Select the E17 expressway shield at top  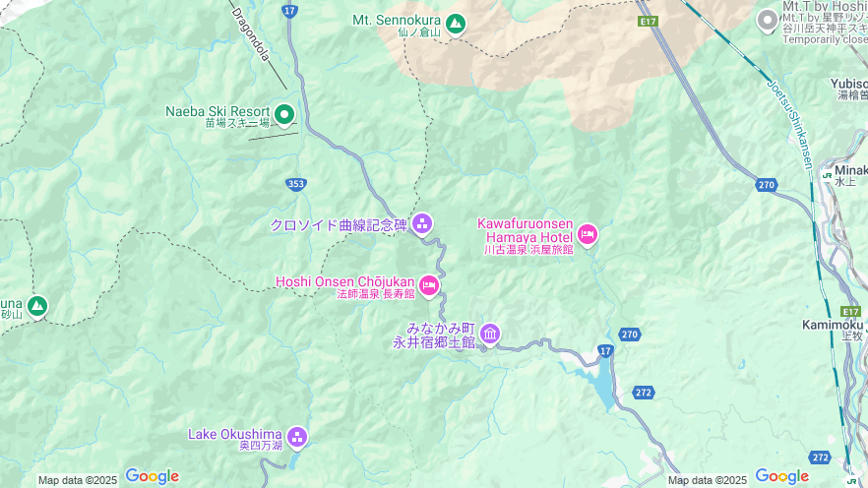click(648, 22)
